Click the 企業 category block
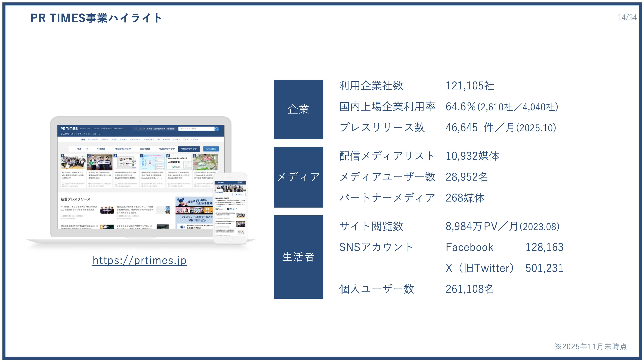644x362 pixels. (x=298, y=109)
